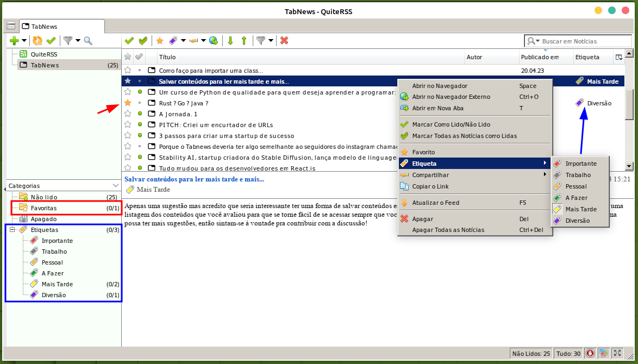This screenshot has width=638, height=364.
Task: Click the share hand icon in toolbar
Action: [193, 41]
